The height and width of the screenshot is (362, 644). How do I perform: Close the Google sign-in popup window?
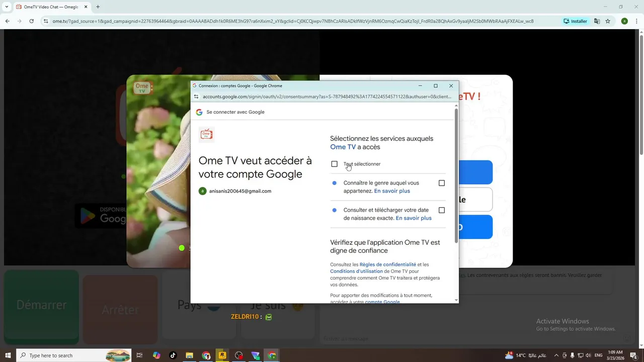pos(451,85)
